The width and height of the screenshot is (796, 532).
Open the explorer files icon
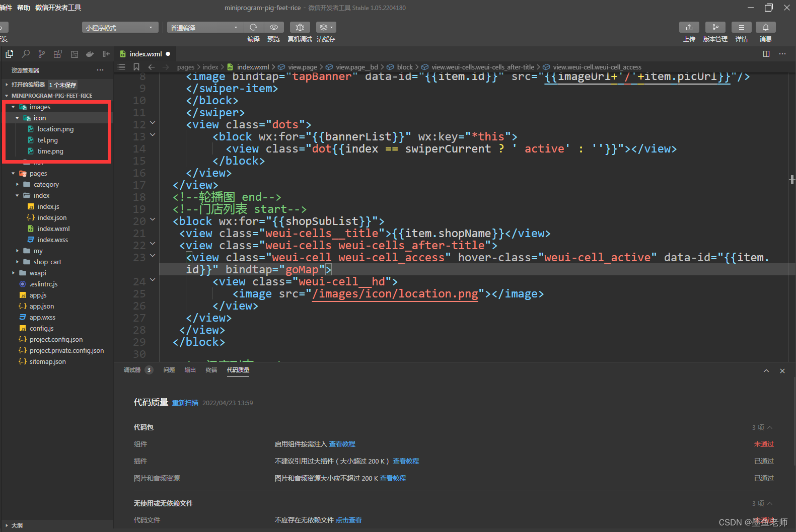(10, 54)
